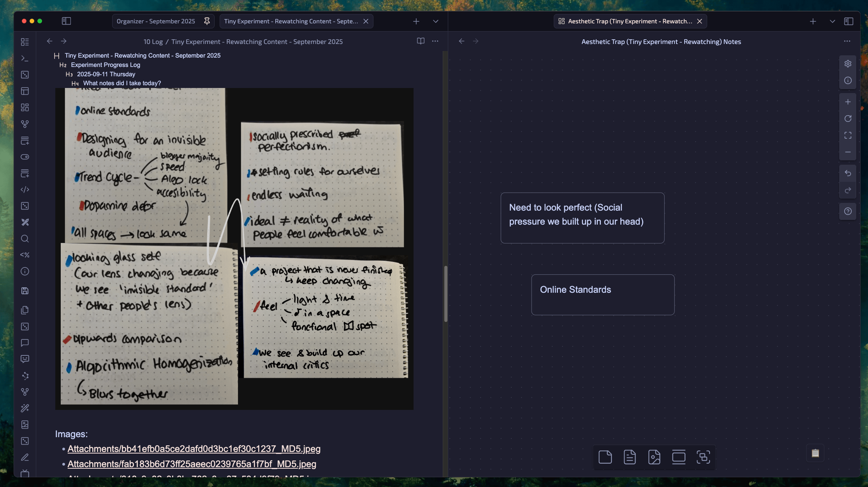Expand right pane tab list chevron
Screen dimensions: 868x487
(x=832, y=21)
